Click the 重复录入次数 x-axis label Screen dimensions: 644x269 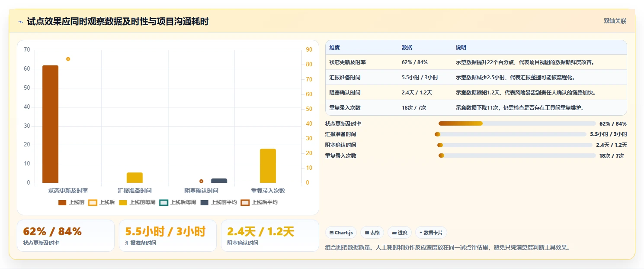click(x=268, y=191)
